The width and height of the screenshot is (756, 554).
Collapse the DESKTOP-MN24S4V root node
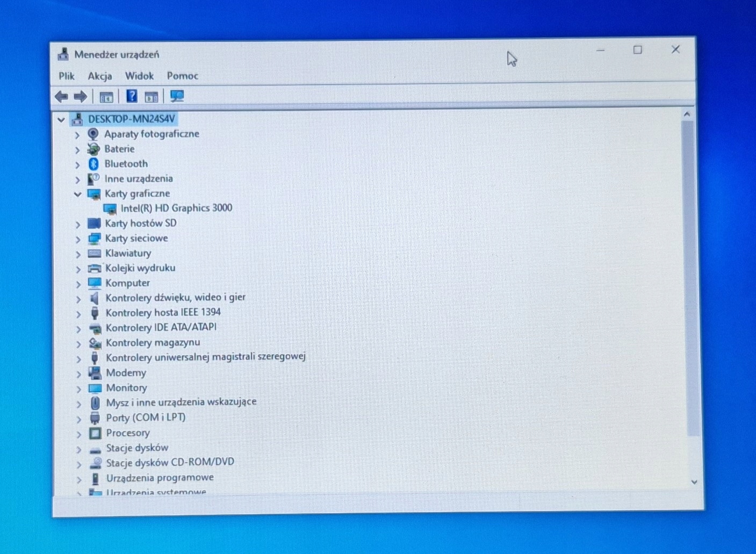61,119
